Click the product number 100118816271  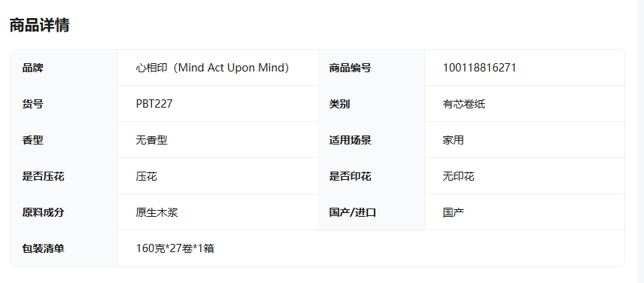[479, 68]
